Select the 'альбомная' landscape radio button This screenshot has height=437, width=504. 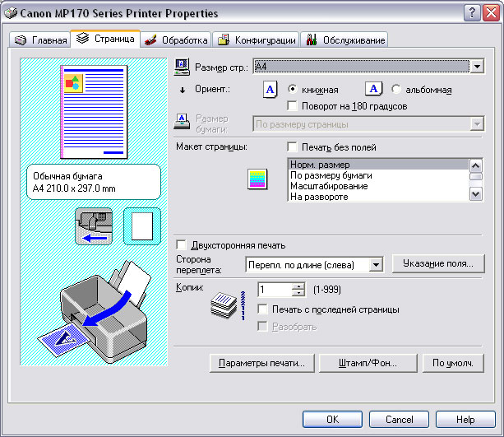pos(396,90)
